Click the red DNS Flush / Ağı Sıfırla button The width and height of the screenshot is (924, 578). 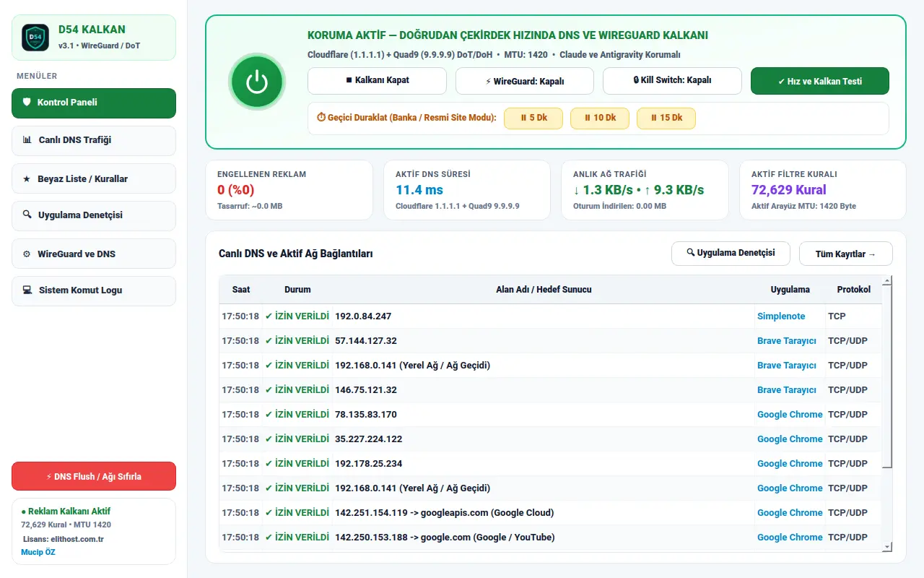[x=94, y=476]
